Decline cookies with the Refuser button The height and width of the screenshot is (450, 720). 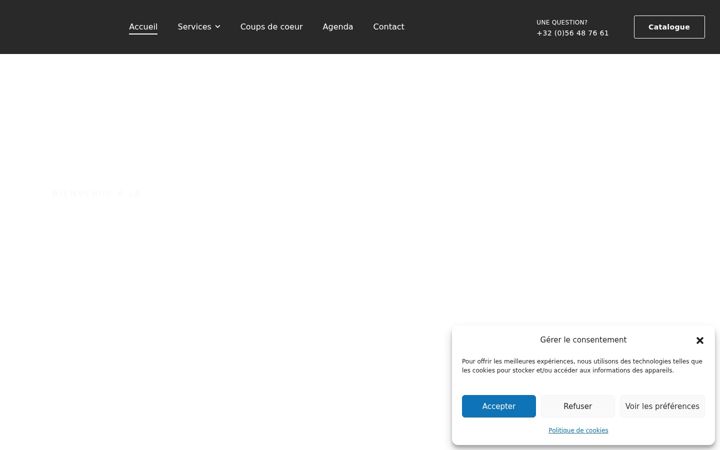point(577,406)
